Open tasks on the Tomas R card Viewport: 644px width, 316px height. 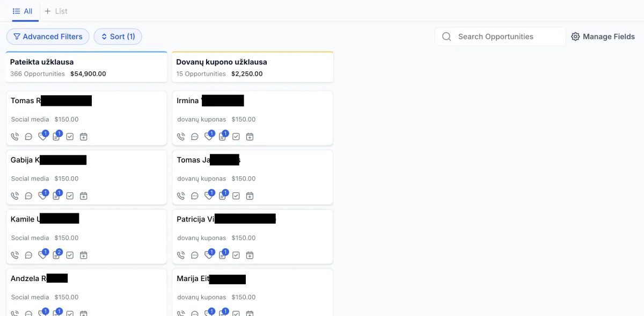70,137
